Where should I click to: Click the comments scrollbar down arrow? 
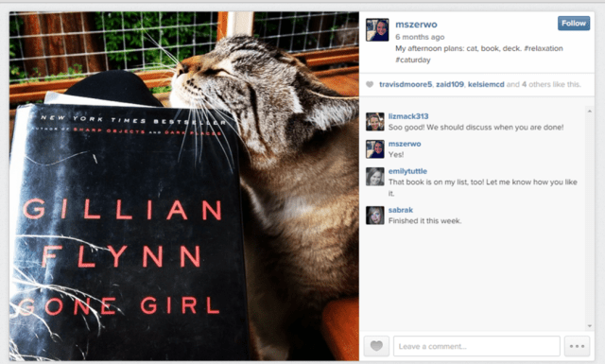click(x=589, y=326)
